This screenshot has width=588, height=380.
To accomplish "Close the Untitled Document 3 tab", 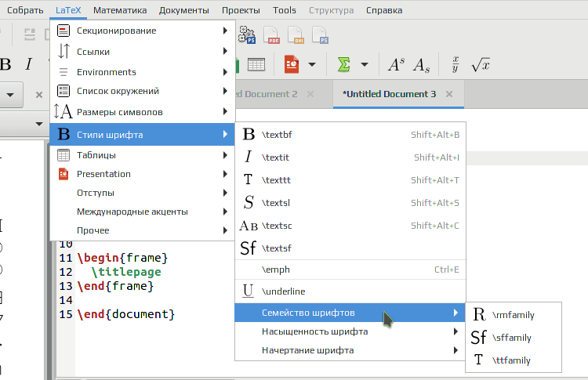I will tap(449, 94).
